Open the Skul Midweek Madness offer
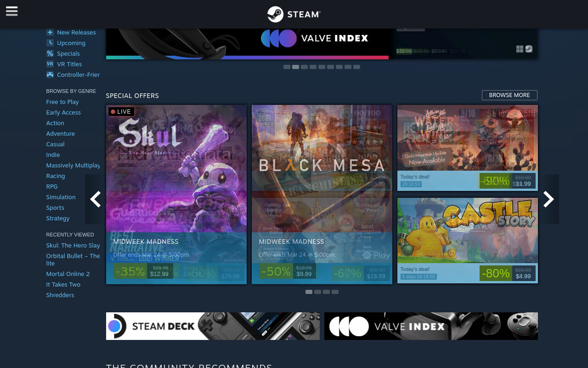The width and height of the screenshot is (588, 368). click(x=176, y=194)
